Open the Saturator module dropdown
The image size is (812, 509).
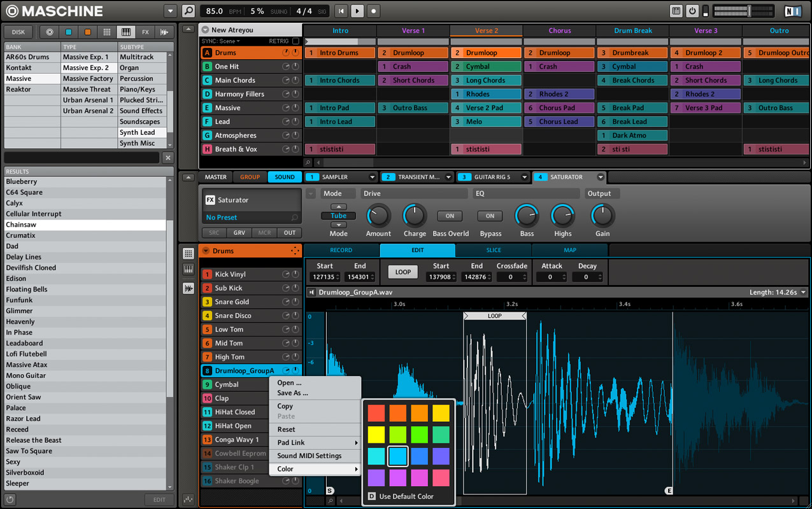coord(600,178)
